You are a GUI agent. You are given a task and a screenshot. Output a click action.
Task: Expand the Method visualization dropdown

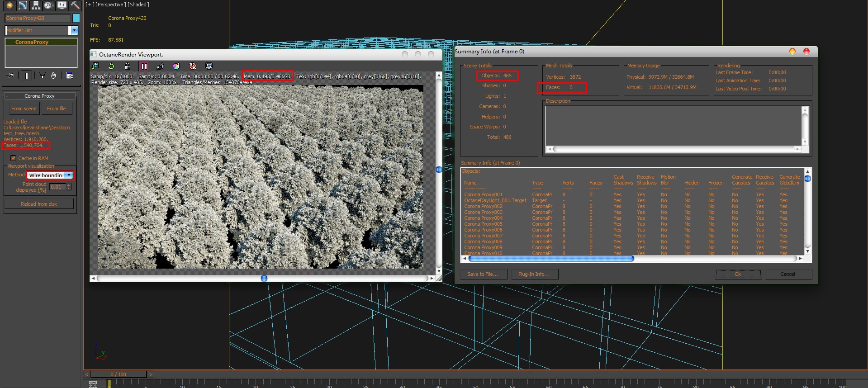point(69,175)
